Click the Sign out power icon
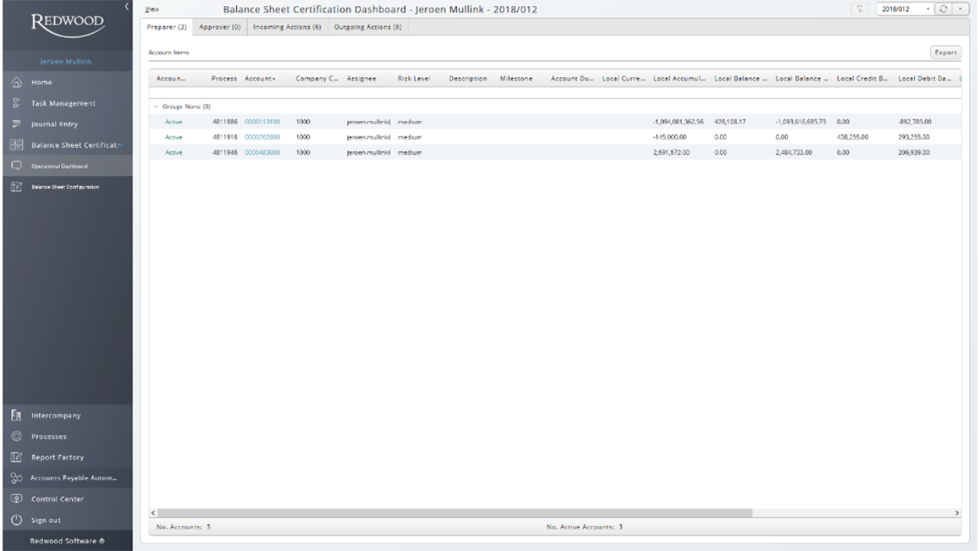Image resolution: width=980 pixels, height=551 pixels. pyautogui.click(x=15, y=520)
